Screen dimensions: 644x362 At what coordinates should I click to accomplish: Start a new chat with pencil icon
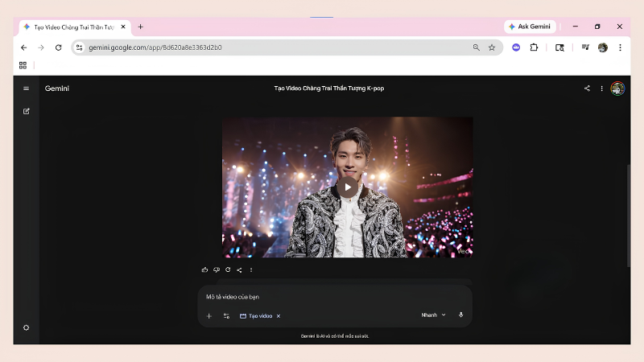pos(27,111)
